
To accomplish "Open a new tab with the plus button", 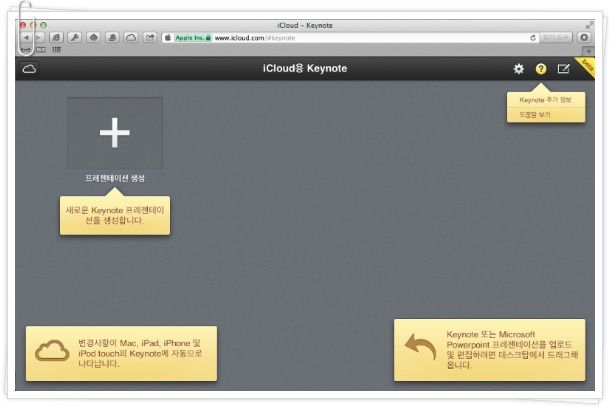I will pos(588,51).
